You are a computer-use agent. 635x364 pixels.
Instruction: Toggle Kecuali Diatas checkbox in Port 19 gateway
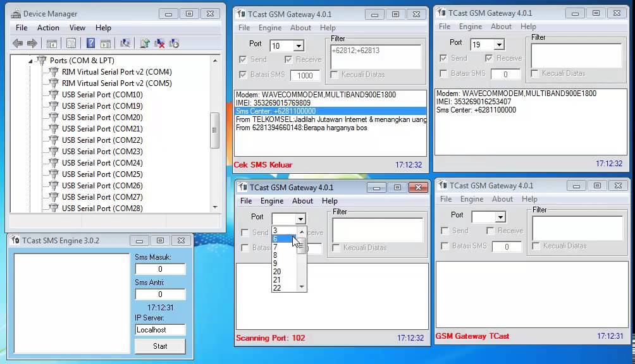tap(534, 73)
